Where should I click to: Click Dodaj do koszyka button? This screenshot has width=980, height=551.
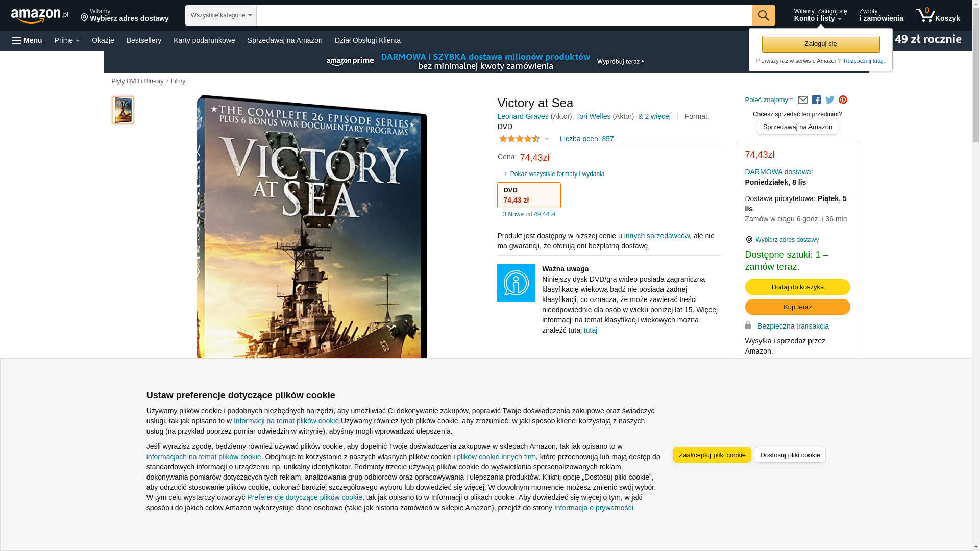tap(797, 287)
